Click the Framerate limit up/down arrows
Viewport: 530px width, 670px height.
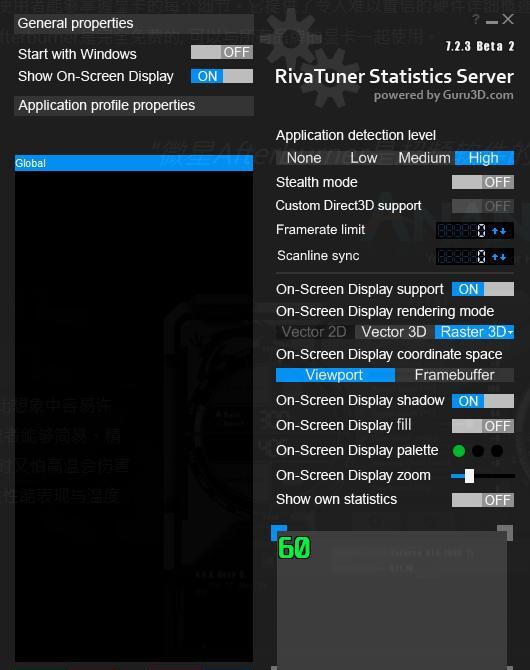click(x=499, y=231)
